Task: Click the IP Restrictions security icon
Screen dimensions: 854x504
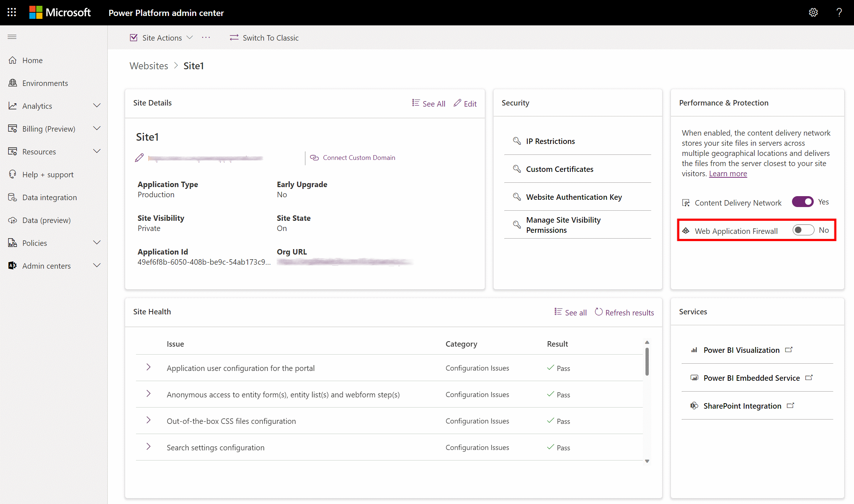Action: pos(516,140)
